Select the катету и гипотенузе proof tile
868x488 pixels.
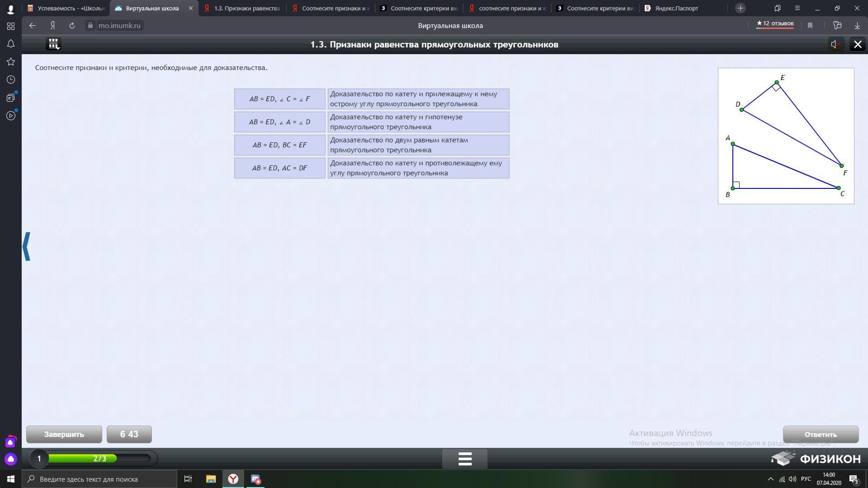tap(418, 122)
